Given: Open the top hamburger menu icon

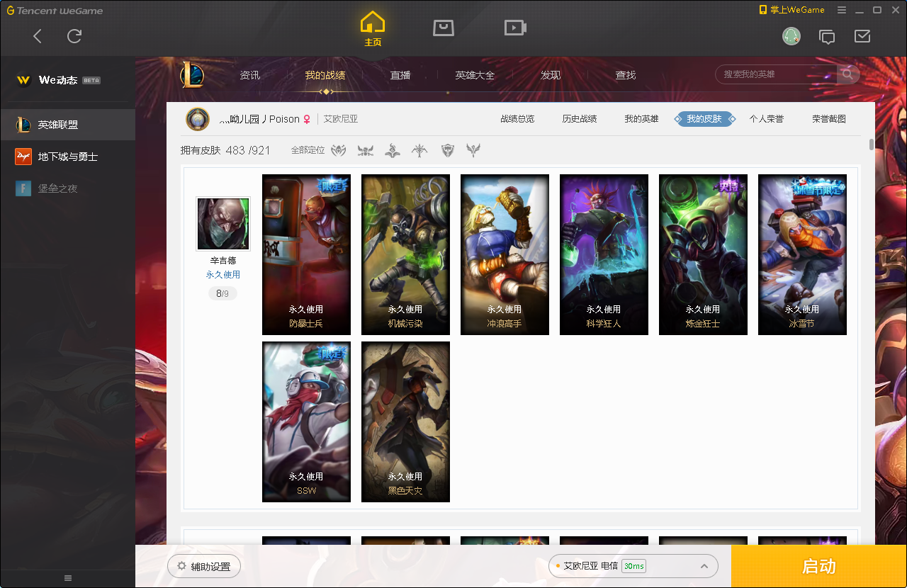Looking at the screenshot, I should (842, 10).
